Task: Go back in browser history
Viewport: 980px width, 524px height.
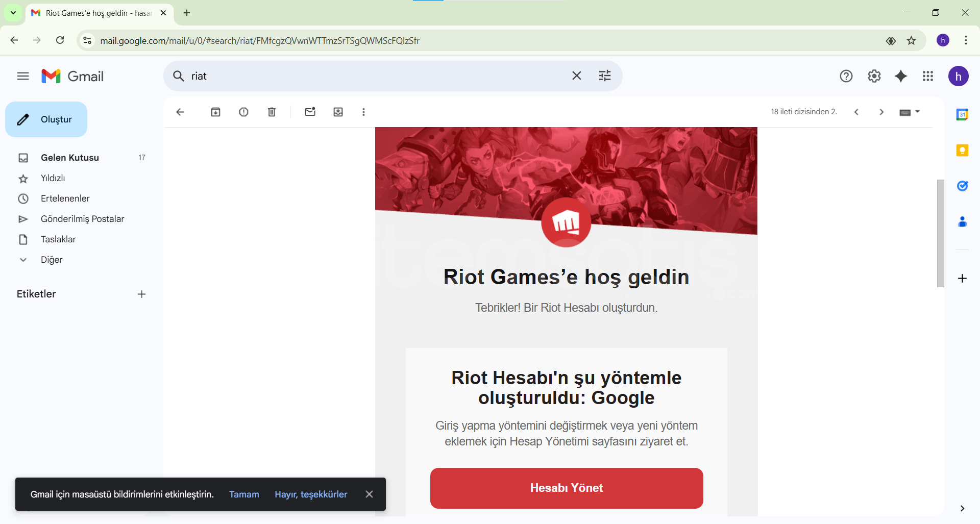Action: click(14, 40)
